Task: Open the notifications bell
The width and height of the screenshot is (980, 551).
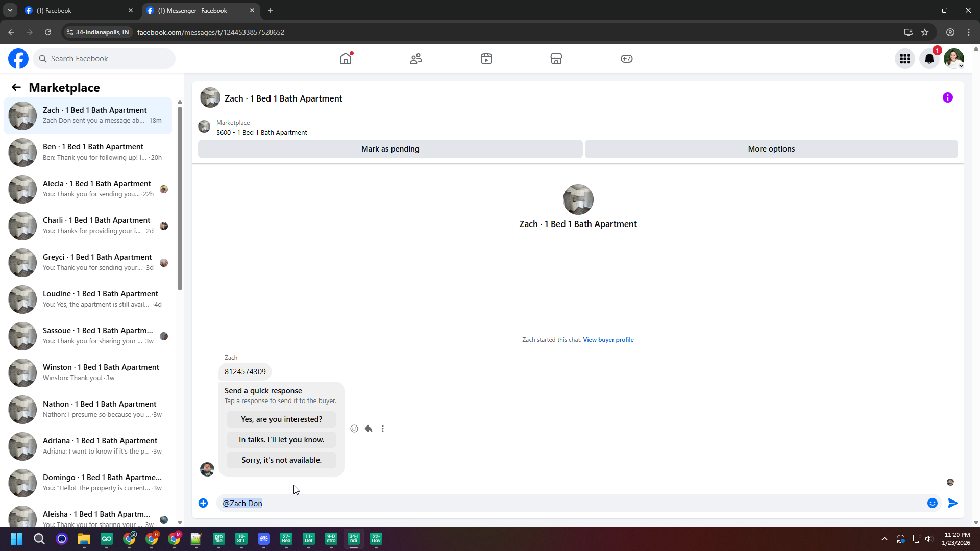Action: point(929,59)
